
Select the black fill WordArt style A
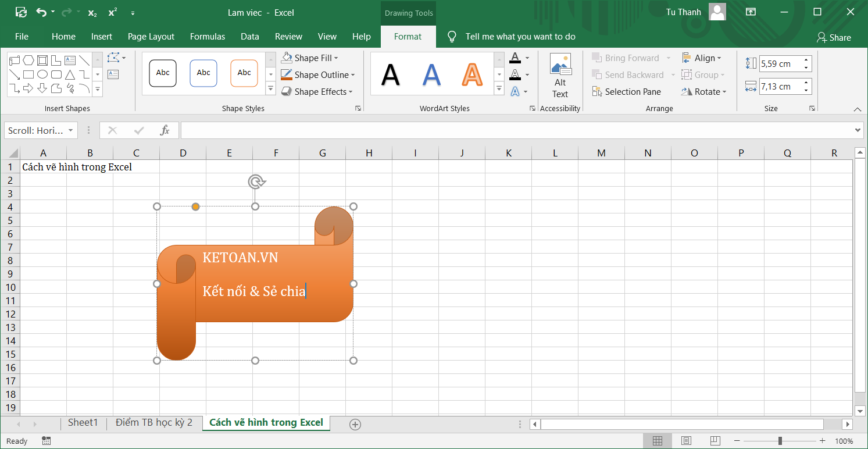390,74
